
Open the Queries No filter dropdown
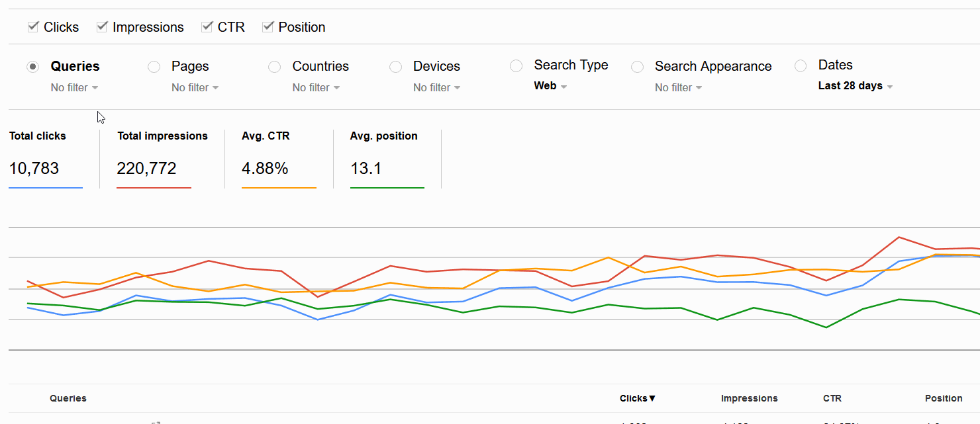click(x=75, y=87)
